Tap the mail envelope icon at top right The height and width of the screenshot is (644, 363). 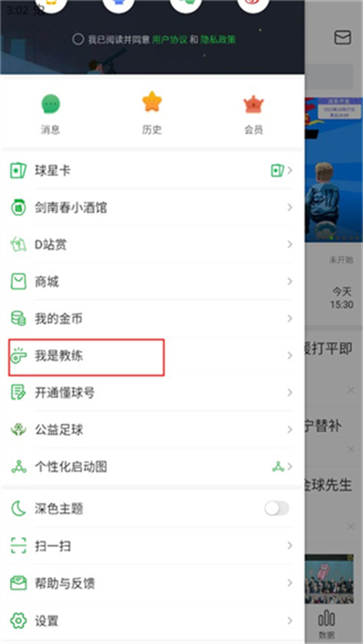click(x=342, y=37)
